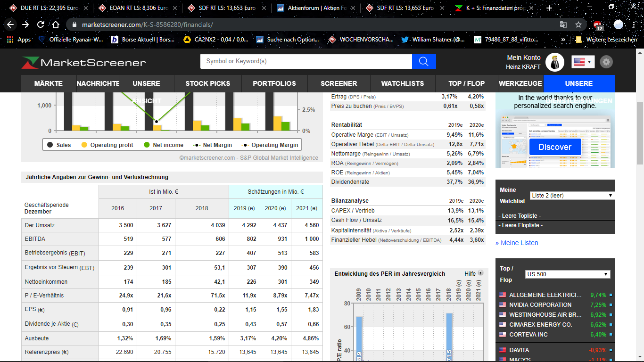Image resolution: width=644 pixels, height=362 pixels.
Task: Click the MarketScreener logo
Action: [x=83, y=62]
